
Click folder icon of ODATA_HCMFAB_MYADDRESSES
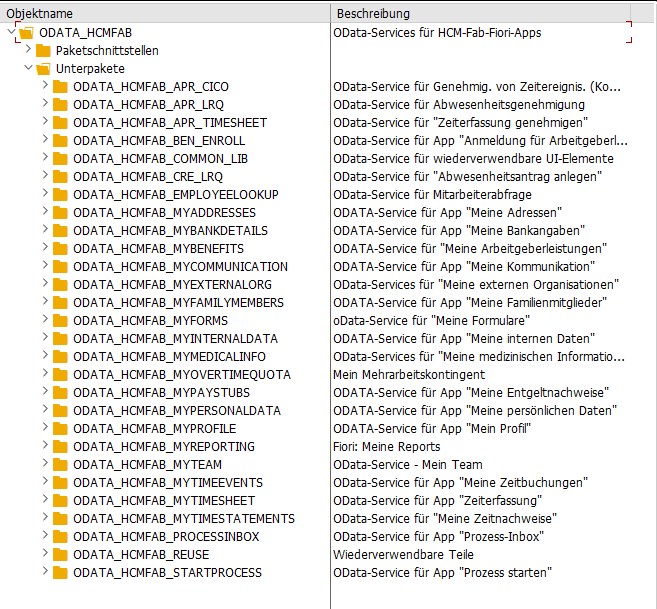click(x=60, y=213)
